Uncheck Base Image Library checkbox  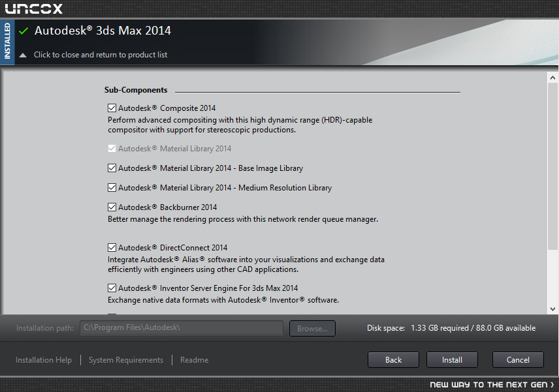(112, 168)
